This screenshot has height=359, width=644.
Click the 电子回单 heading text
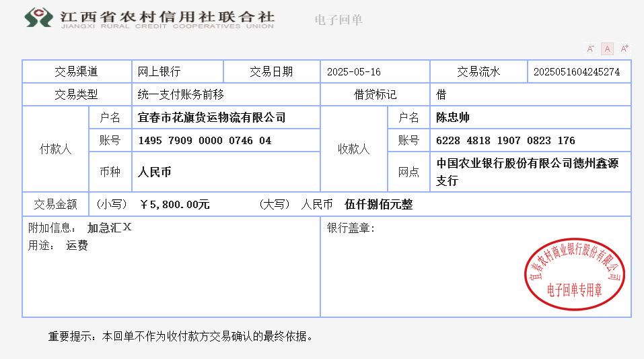pyautogui.click(x=338, y=20)
